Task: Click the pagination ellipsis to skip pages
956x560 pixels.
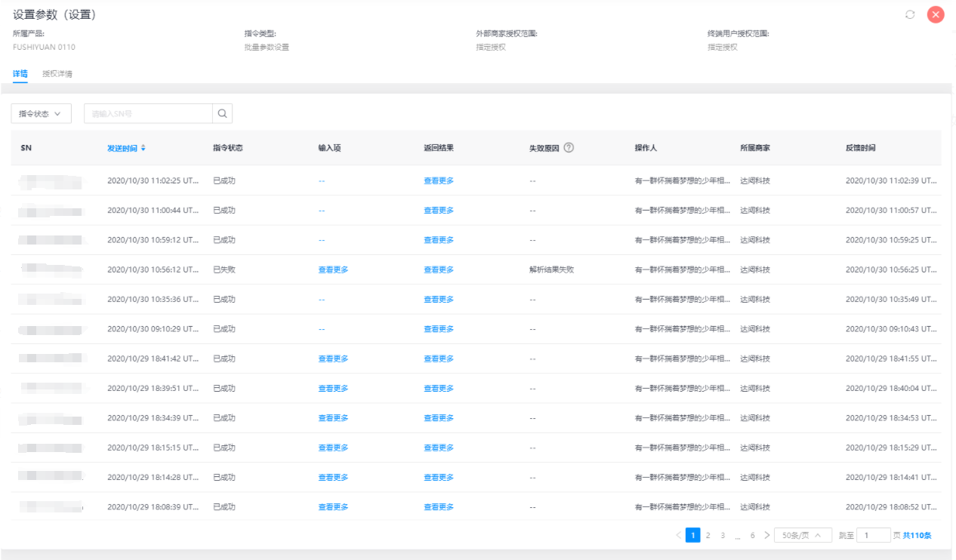Action: tap(737, 535)
